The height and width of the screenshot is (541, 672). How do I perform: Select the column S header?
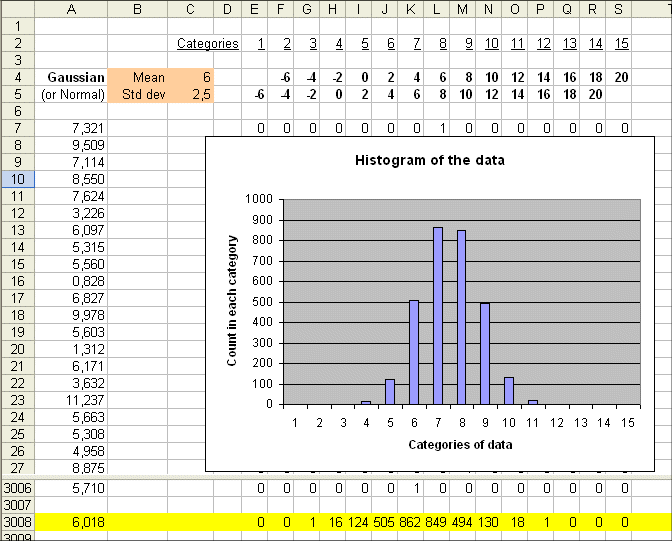tap(619, 9)
